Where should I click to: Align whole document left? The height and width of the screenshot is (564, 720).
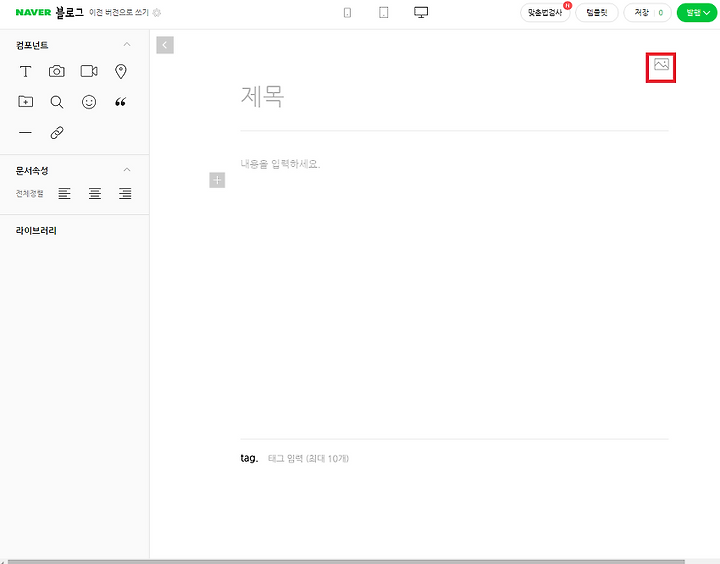point(64,193)
